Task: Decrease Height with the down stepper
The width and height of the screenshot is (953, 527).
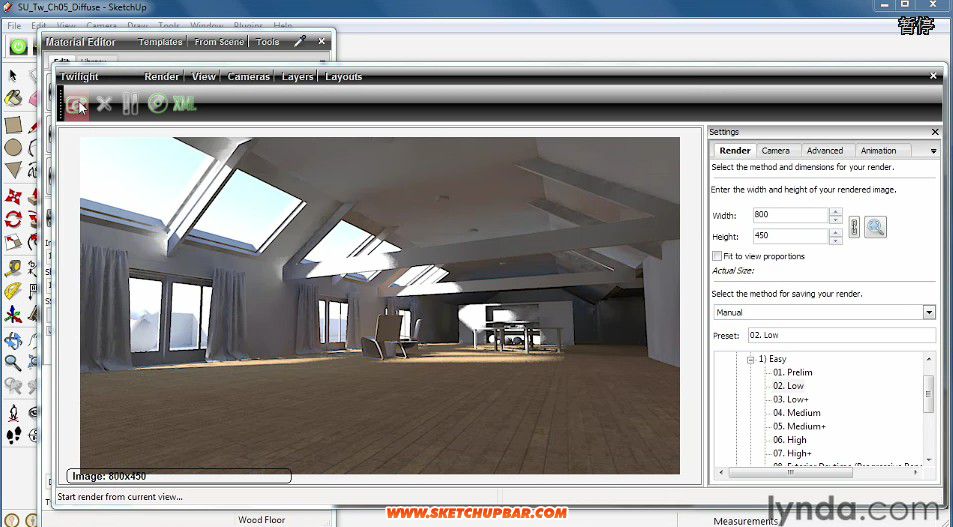Action: 836,240
